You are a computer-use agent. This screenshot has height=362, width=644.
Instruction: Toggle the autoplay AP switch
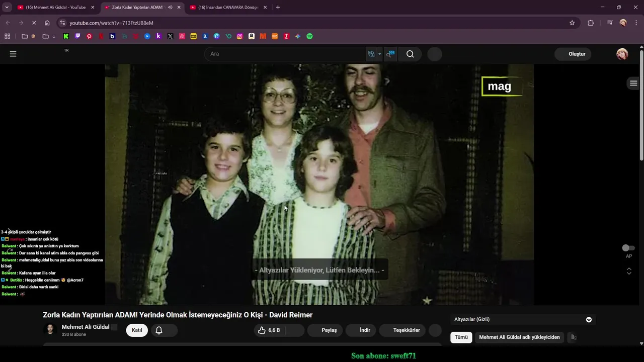628,248
